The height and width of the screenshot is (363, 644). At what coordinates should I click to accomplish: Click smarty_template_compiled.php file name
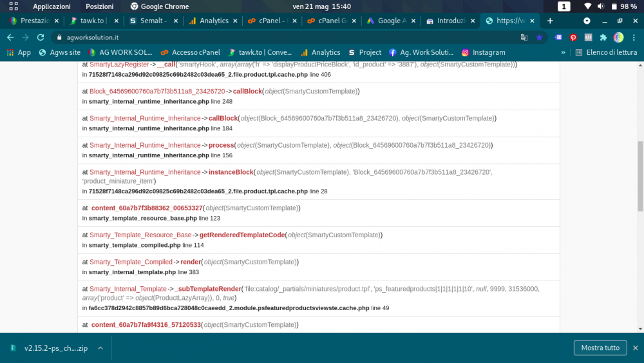point(135,245)
